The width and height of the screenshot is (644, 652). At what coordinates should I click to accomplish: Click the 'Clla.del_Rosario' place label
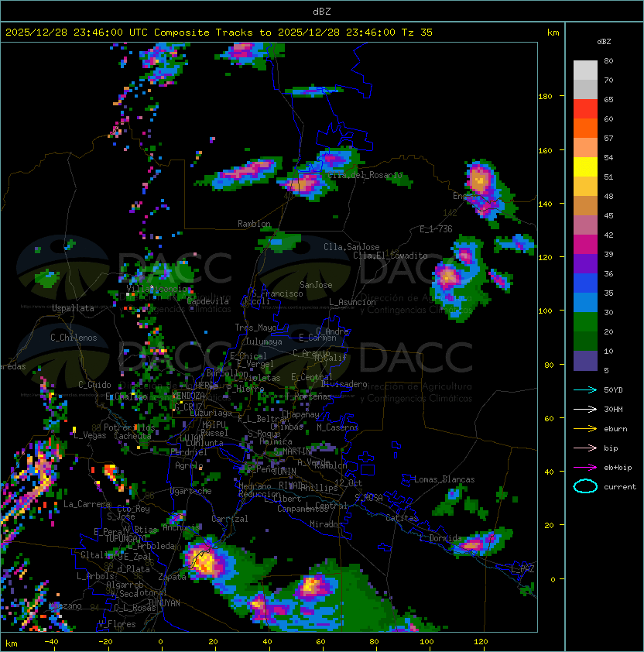coord(365,175)
